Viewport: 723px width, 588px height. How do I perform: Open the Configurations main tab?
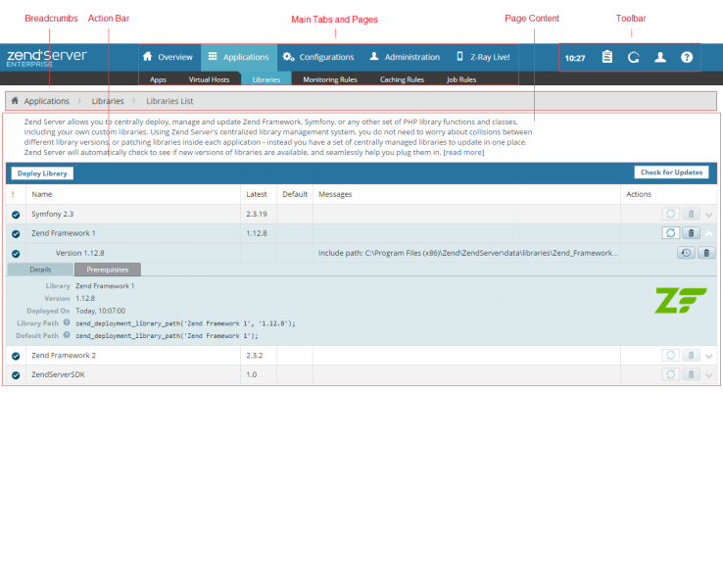[x=318, y=57]
